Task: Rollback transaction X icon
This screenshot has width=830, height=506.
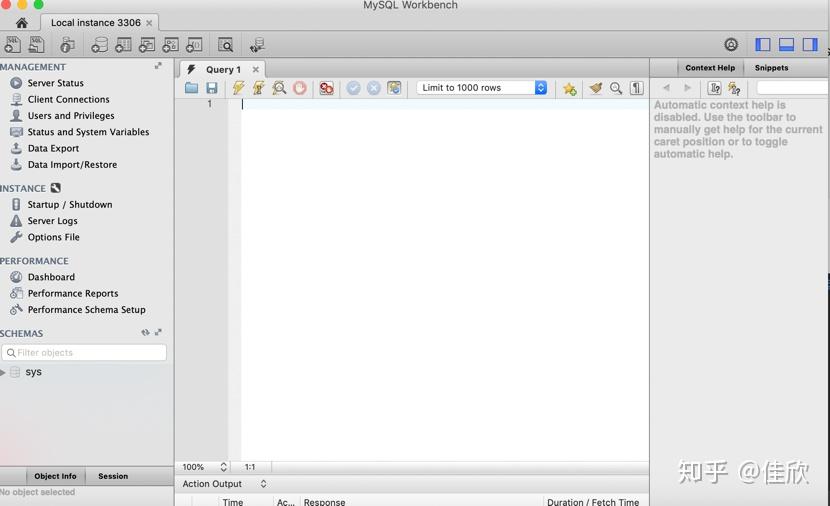Action: click(374, 88)
